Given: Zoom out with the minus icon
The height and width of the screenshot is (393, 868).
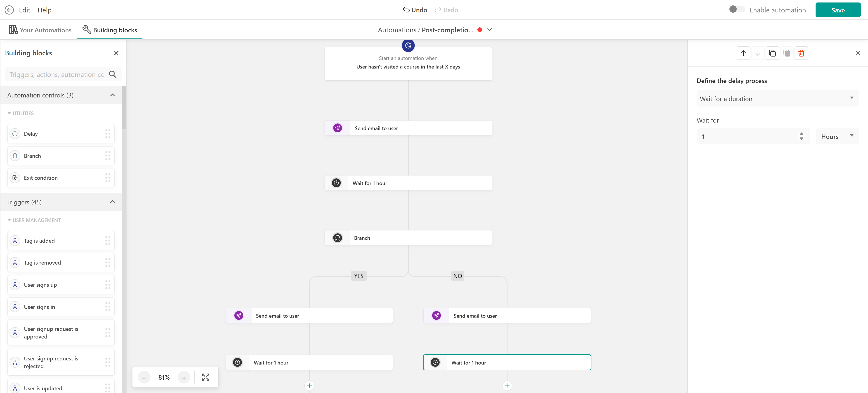Looking at the screenshot, I should [144, 377].
